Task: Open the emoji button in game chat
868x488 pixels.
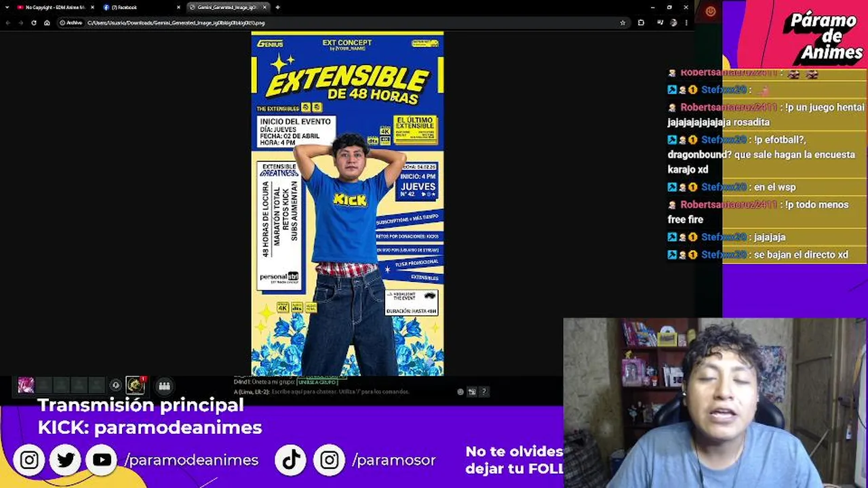Action: (x=460, y=392)
